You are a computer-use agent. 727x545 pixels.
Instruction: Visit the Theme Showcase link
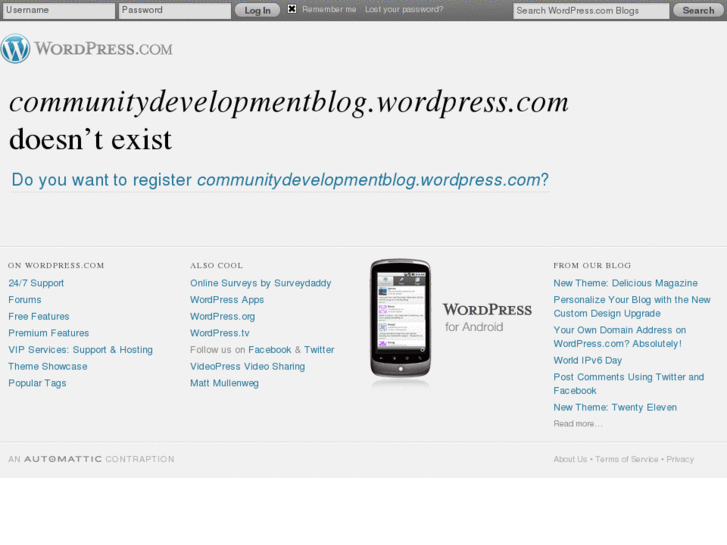[x=48, y=366]
